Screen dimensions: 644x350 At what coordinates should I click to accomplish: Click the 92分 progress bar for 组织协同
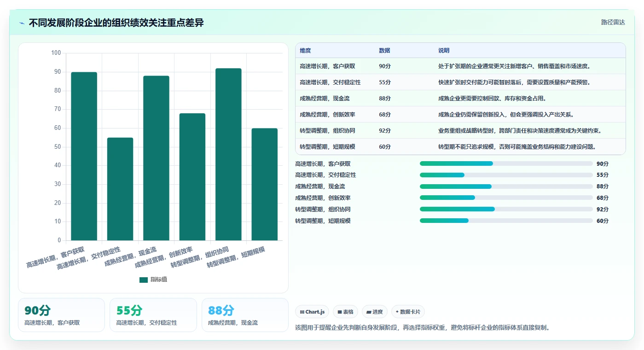pos(506,209)
